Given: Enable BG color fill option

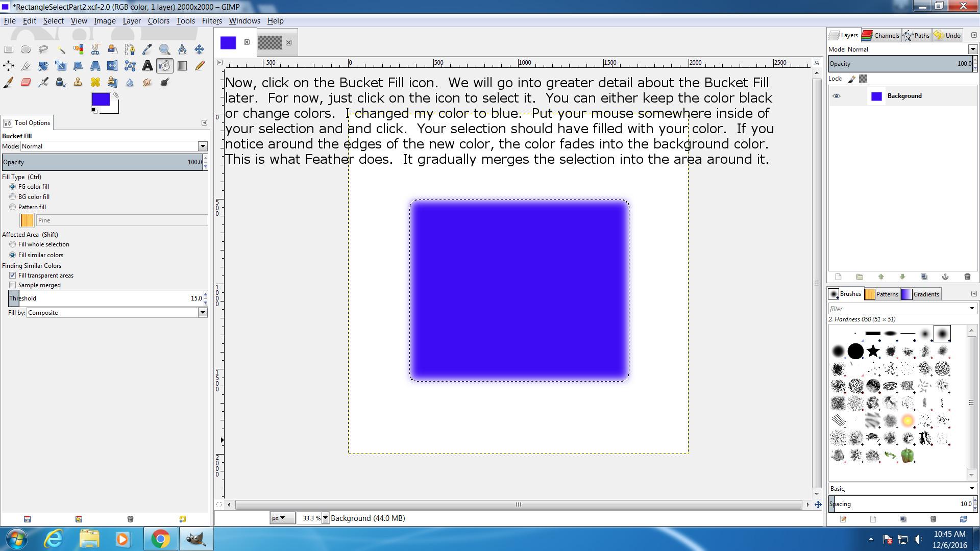Looking at the screenshot, I should [13, 197].
